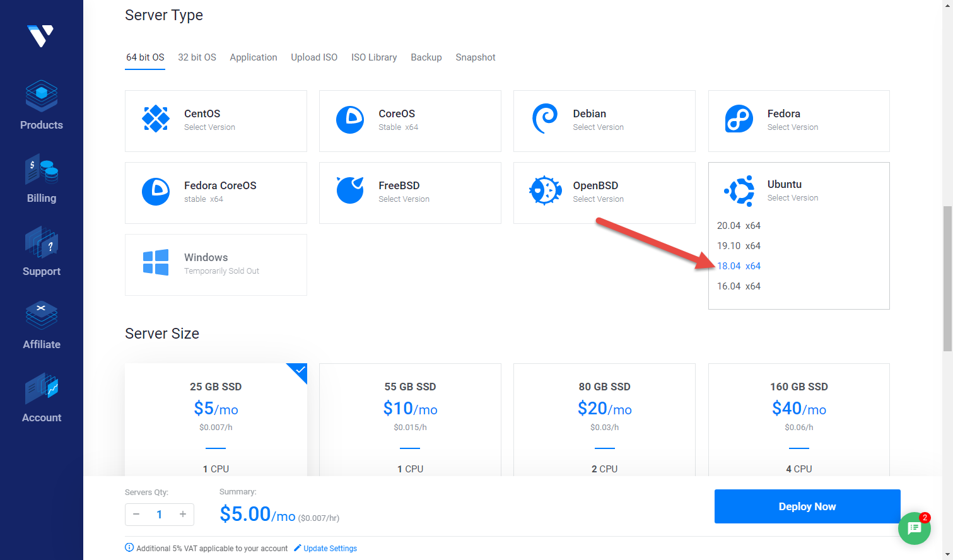Choose Ubuntu 19.10 x64 version
Image resolution: width=953 pixels, height=560 pixels.
pyautogui.click(x=739, y=246)
